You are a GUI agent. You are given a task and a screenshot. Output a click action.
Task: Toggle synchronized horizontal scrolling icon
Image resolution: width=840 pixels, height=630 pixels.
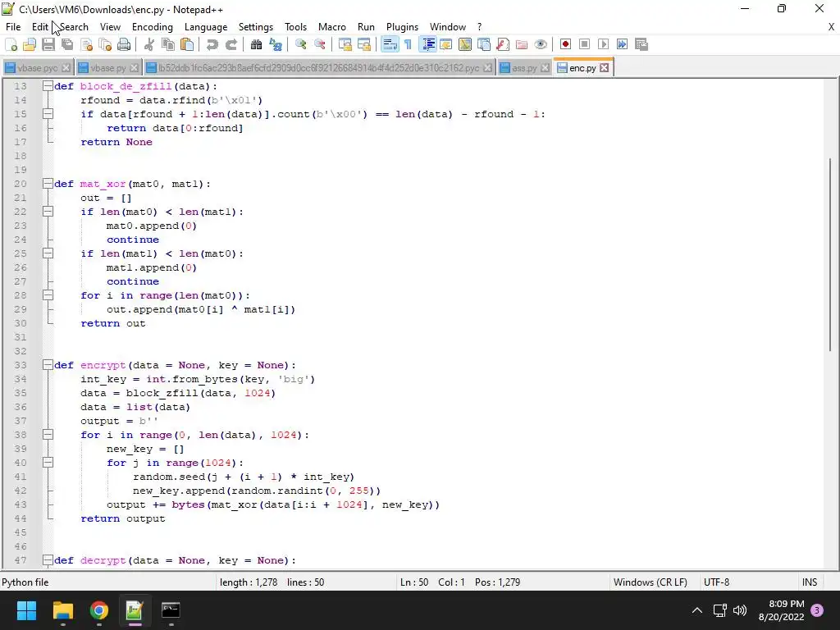363,44
